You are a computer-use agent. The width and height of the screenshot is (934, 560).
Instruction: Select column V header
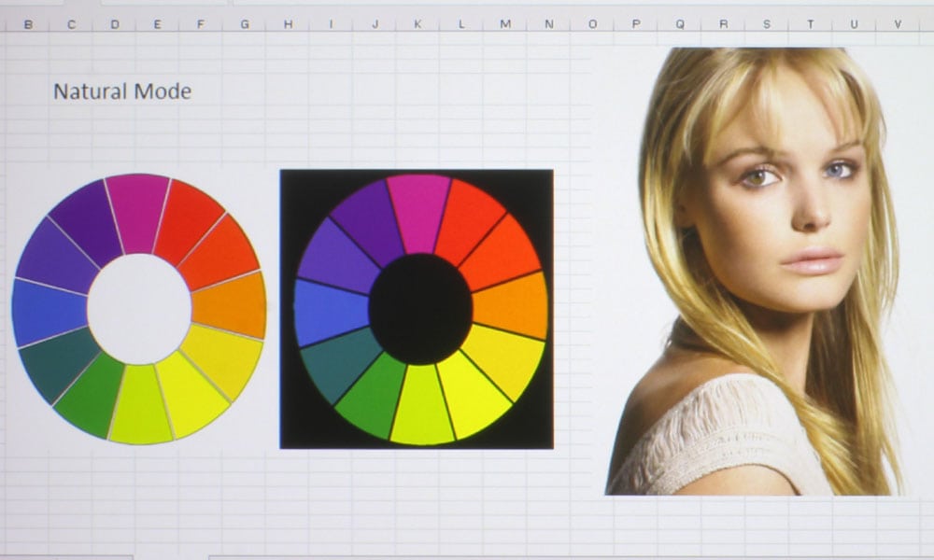[x=898, y=24]
